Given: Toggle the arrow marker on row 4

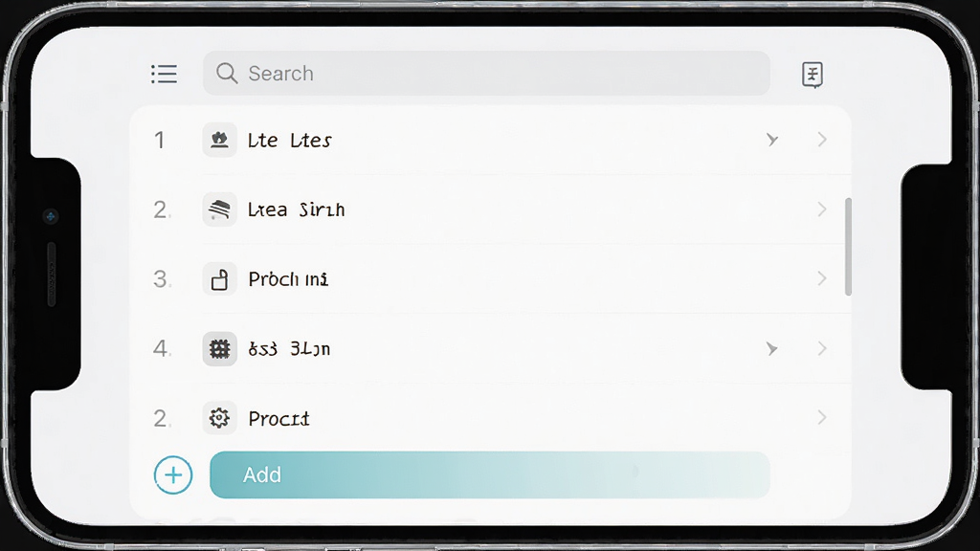Looking at the screenshot, I should click(x=772, y=348).
